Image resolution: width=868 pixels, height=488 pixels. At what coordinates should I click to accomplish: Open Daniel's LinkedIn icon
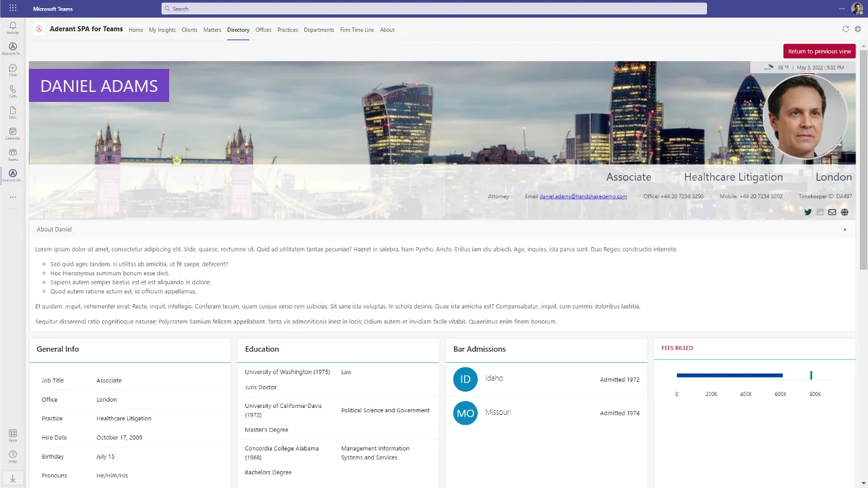click(x=820, y=212)
